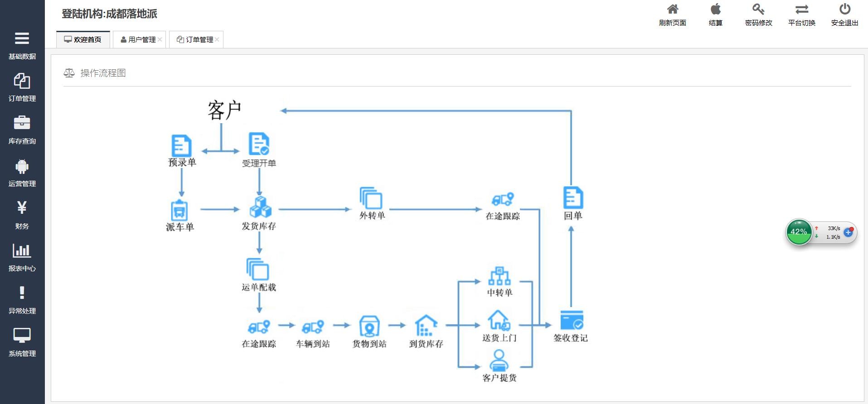The height and width of the screenshot is (404, 868).
Task: Open 异常处理 in the sidebar
Action: (x=22, y=300)
